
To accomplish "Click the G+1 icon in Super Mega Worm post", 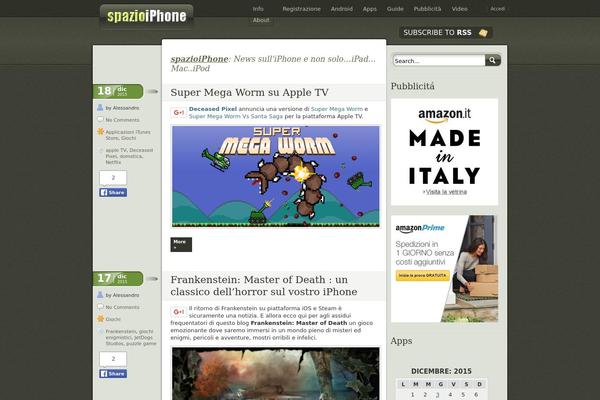I will coord(178,113).
